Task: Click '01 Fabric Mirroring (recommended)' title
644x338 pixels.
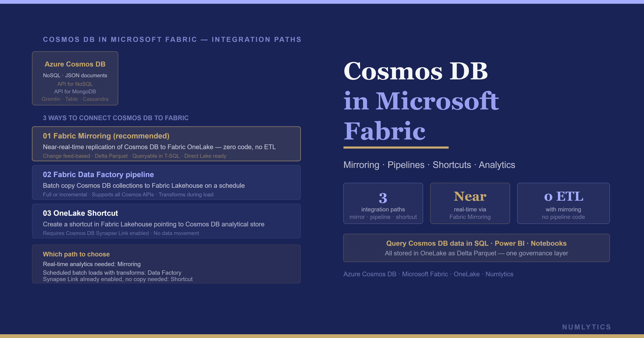Action: (106, 136)
